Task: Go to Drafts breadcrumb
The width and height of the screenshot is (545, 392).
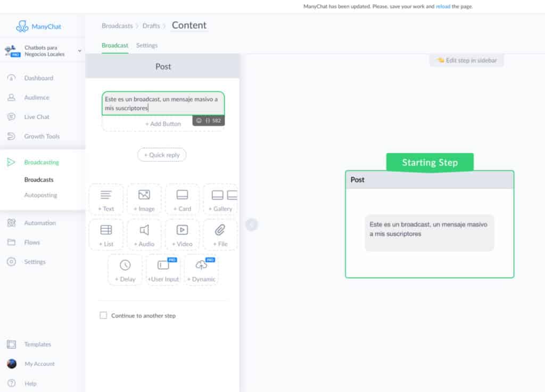Action: (151, 26)
